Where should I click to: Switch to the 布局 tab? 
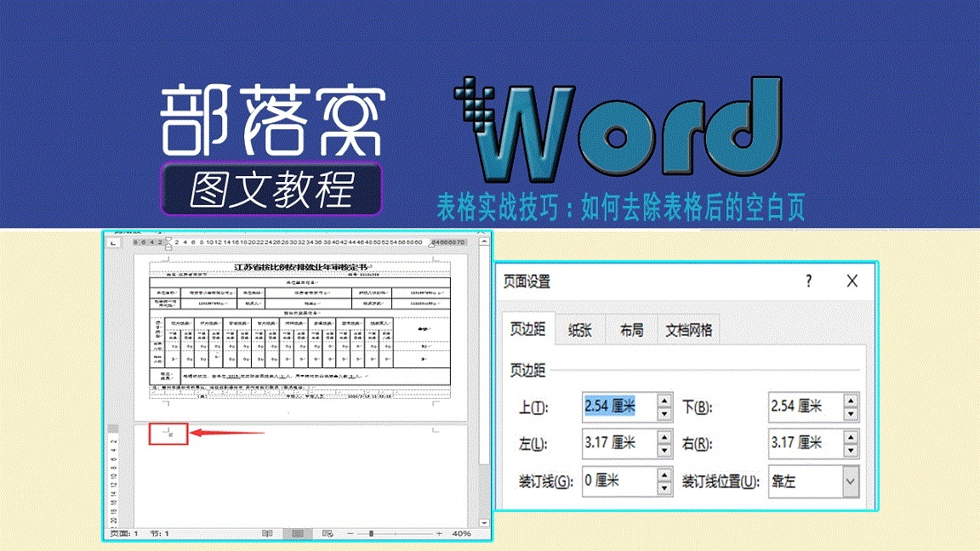point(631,330)
